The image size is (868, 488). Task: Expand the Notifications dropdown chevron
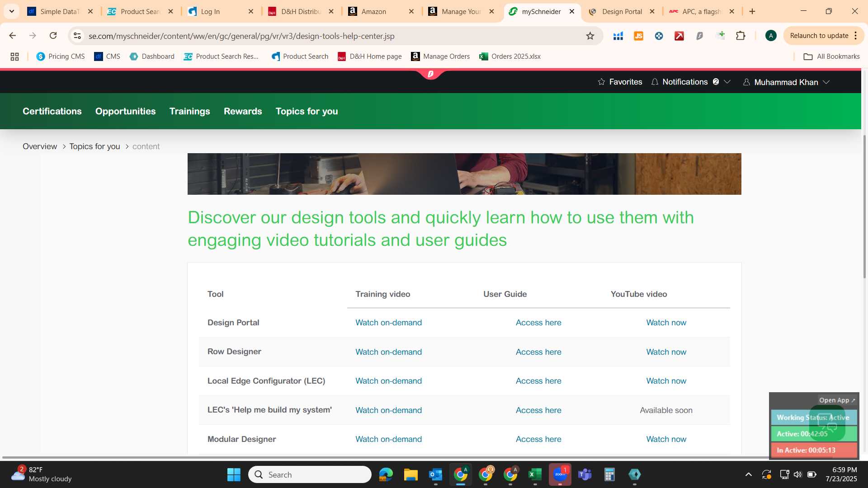click(727, 82)
